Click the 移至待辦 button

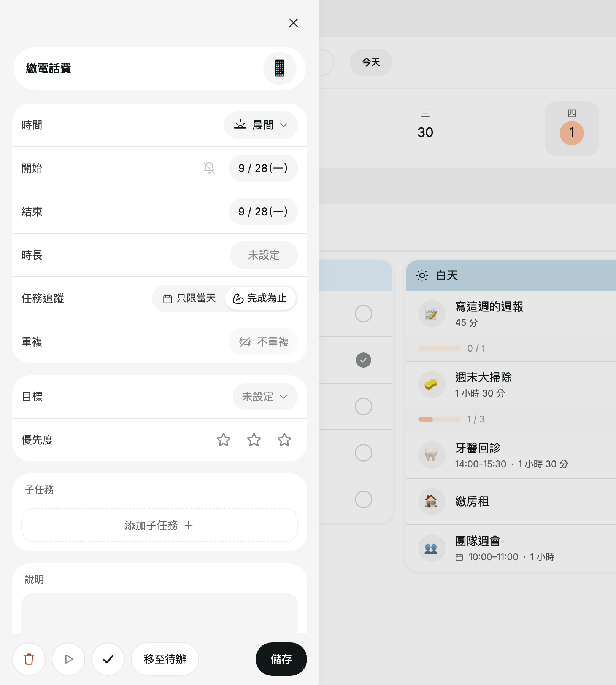click(165, 659)
